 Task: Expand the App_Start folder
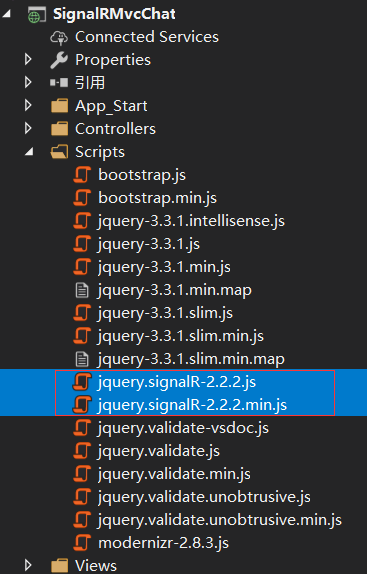tap(28, 105)
